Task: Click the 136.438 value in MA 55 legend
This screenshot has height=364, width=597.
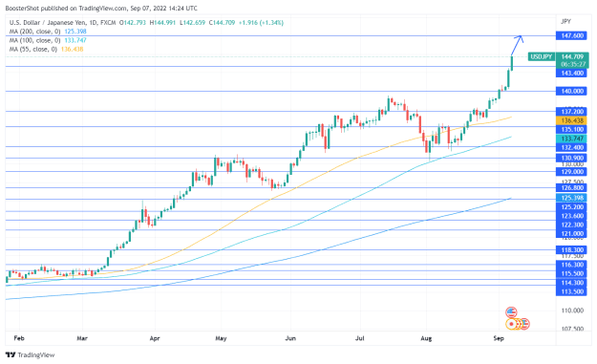Action: point(72,49)
